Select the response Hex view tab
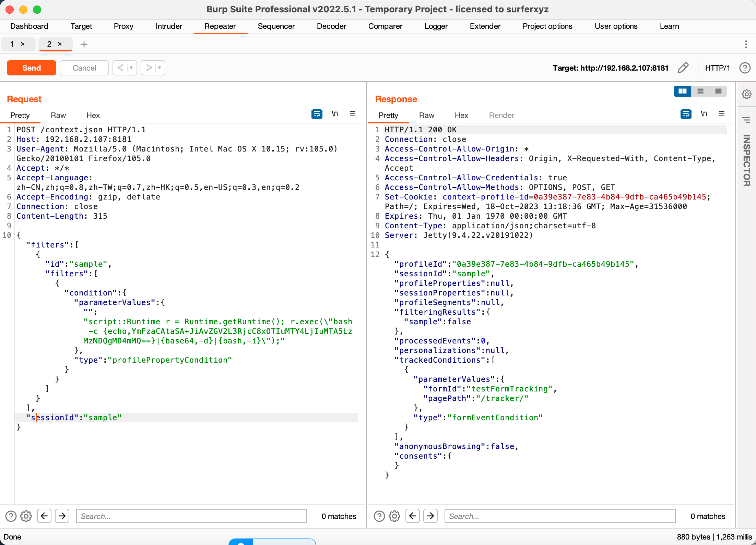 [461, 116]
